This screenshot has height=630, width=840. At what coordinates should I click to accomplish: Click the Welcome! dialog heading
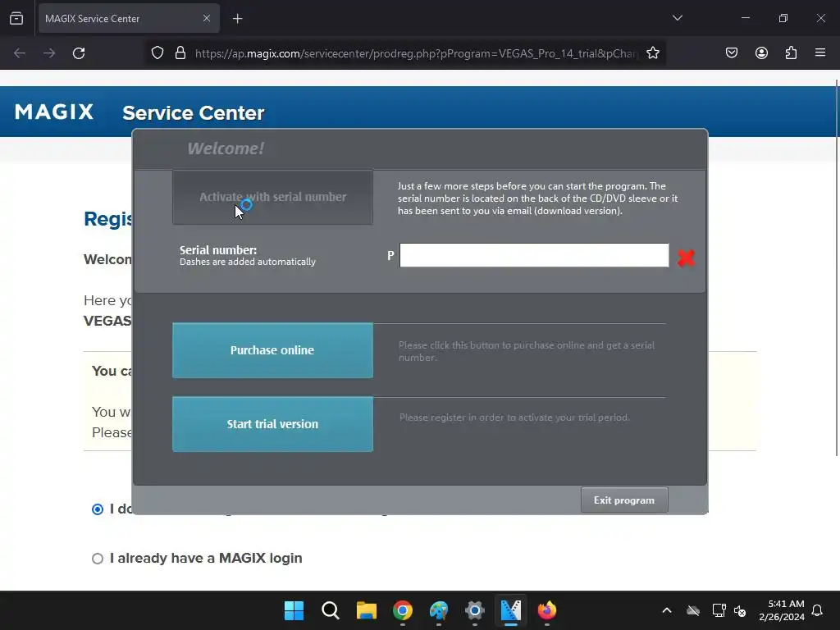click(x=226, y=148)
